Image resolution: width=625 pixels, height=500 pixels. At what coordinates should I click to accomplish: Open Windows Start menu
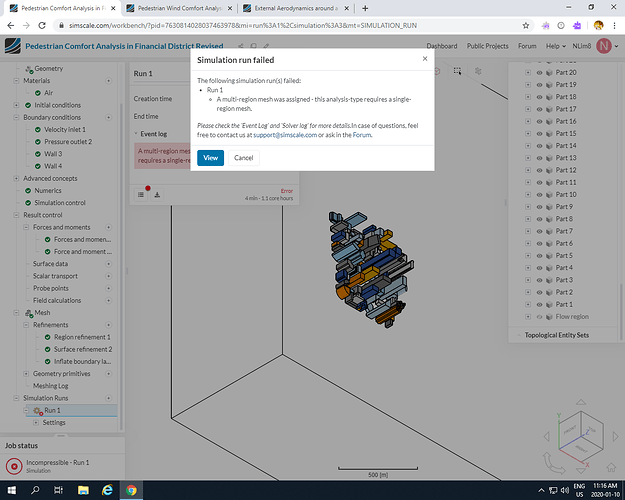[11, 490]
